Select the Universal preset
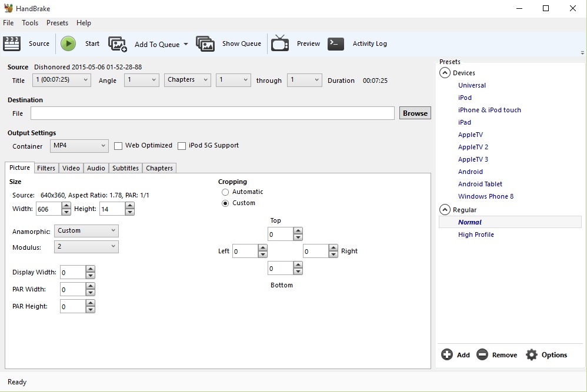The height and width of the screenshot is (392, 587). (x=472, y=85)
